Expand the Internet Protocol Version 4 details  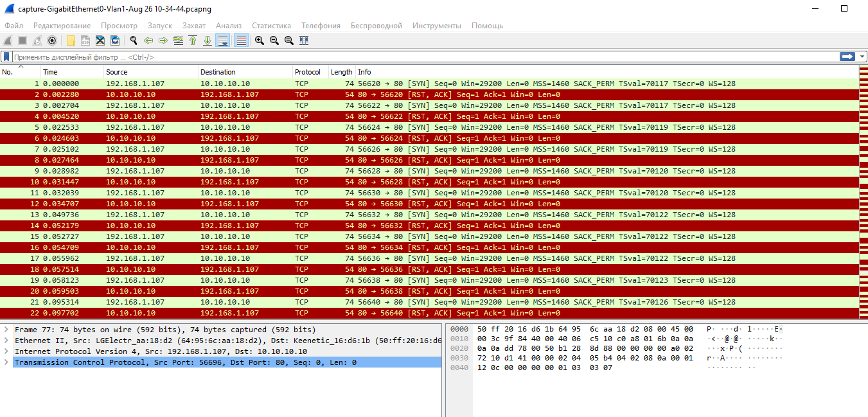click(6, 351)
